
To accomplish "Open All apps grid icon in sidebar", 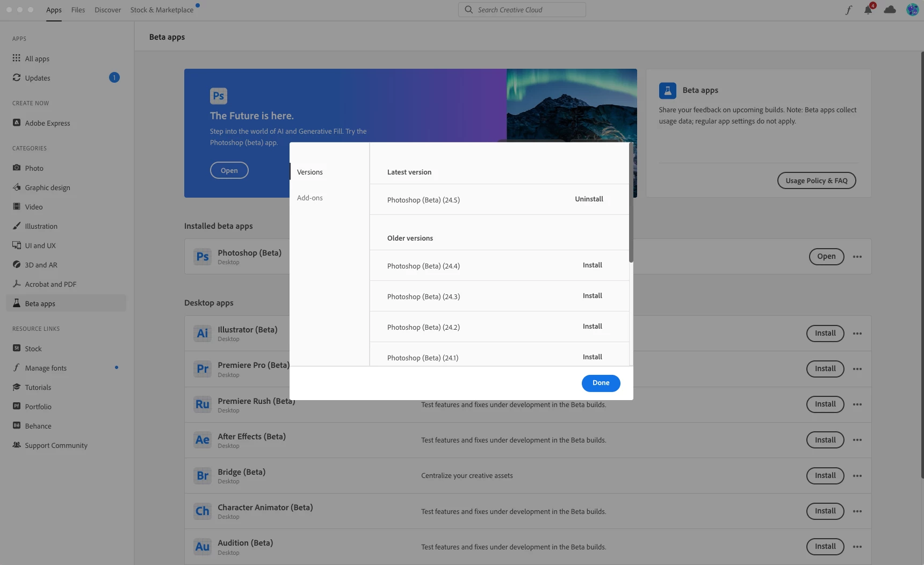I will click(17, 58).
